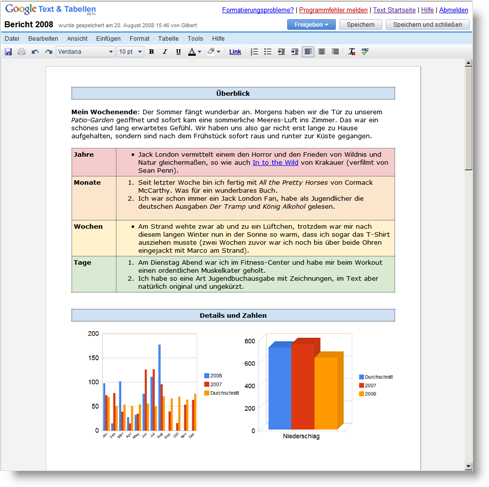This screenshot has height=487, width=489.
Task: Remove formatting with the Tx icon
Action: [x=352, y=52]
